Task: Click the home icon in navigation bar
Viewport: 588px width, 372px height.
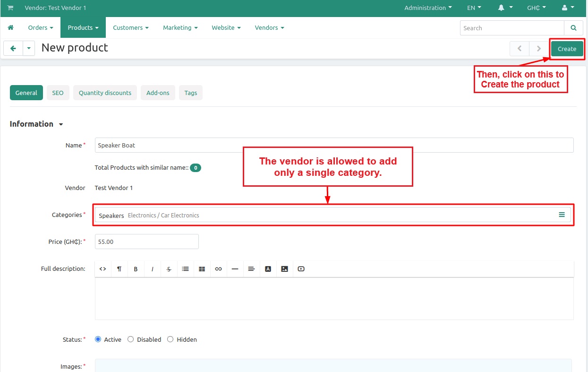Action: 11,28
